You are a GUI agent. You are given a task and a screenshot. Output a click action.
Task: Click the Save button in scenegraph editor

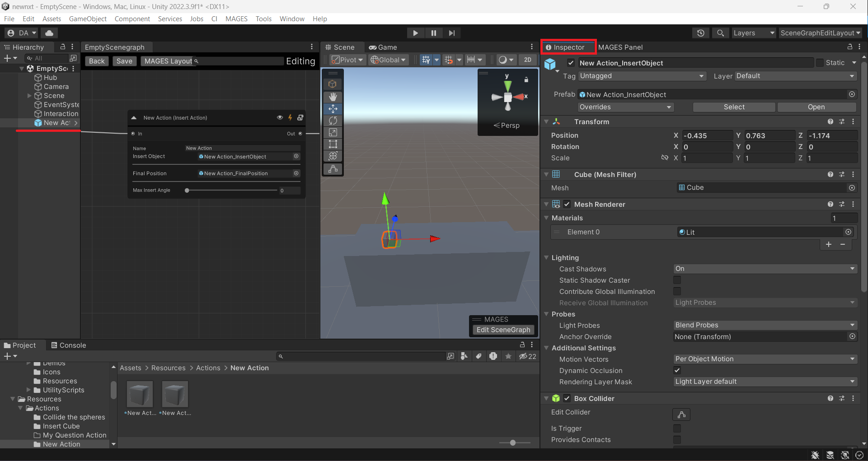coord(124,61)
